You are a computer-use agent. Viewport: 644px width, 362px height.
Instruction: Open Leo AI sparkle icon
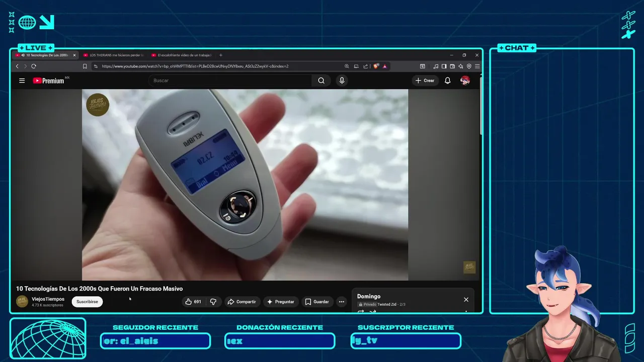(x=460, y=66)
